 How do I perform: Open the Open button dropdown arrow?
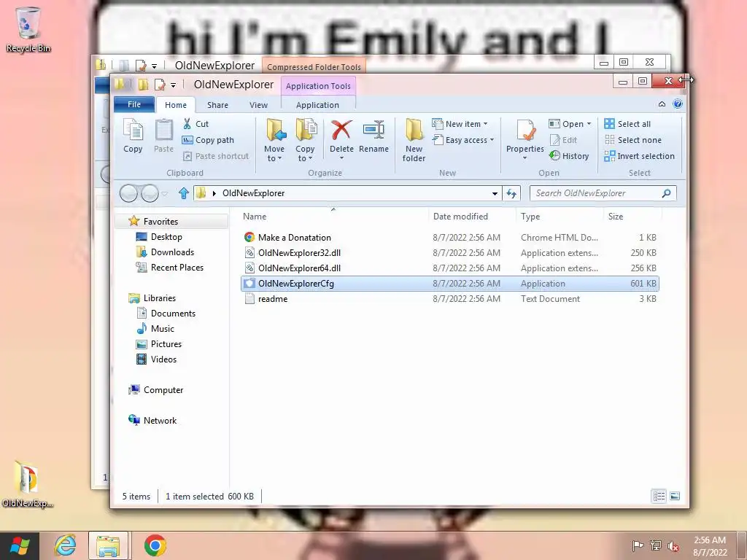(589, 124)
